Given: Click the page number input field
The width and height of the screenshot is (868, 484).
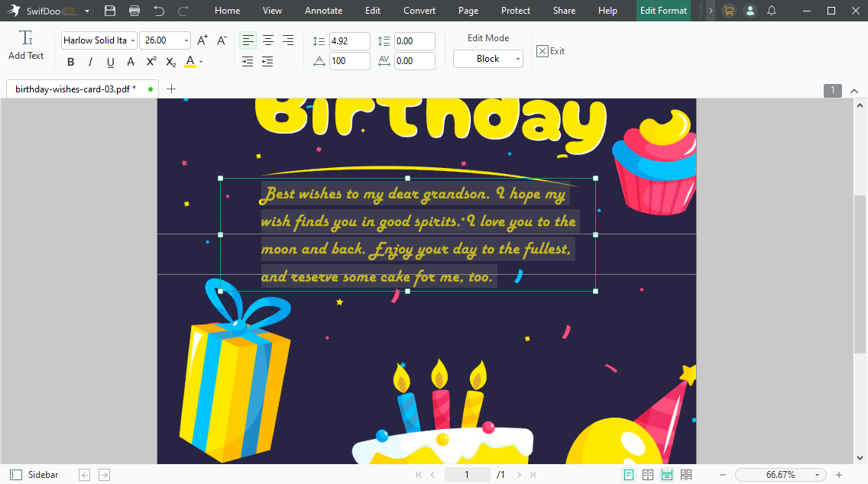Looking at the screenshot, I should (467, 475).
